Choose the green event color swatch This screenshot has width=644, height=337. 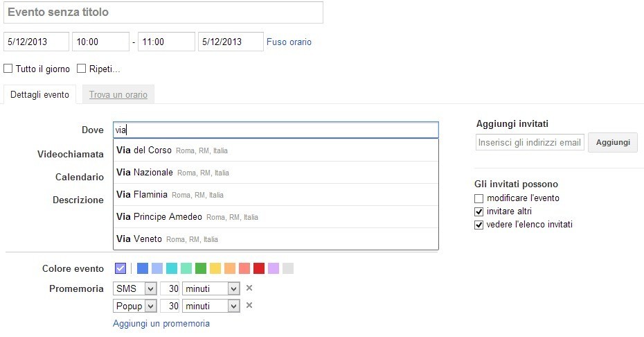(201, 268)
